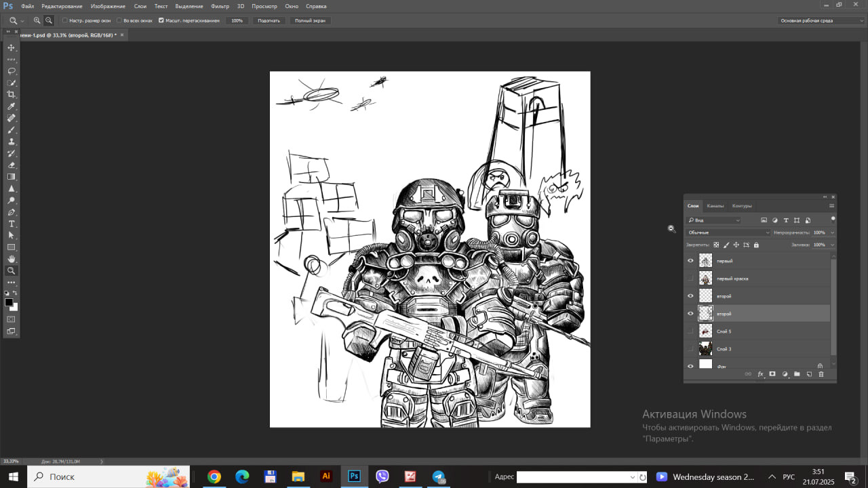Add a layer mask

(772, 373)
